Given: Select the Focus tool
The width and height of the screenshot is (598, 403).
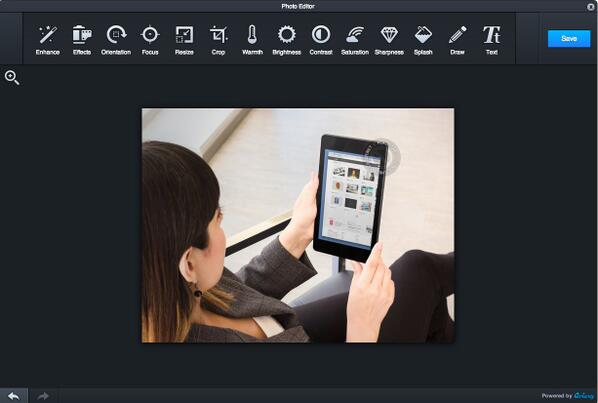Looking at the screenshot, I should click(150, 40).
